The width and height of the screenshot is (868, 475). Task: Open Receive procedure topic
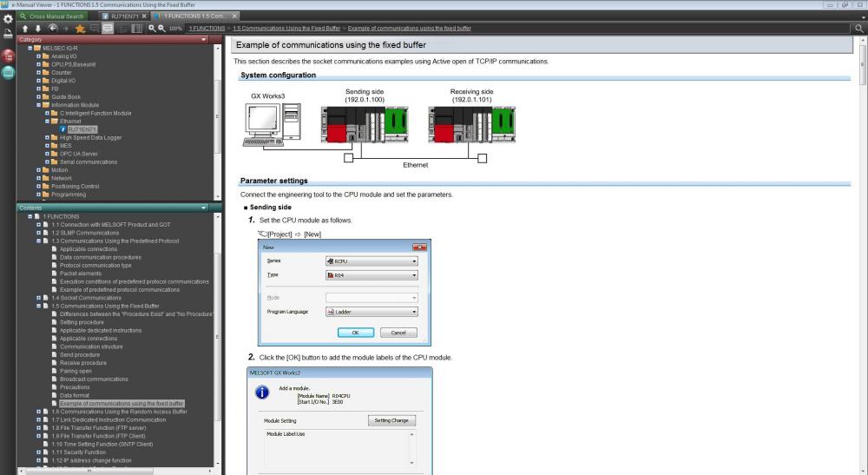[83, 363]
